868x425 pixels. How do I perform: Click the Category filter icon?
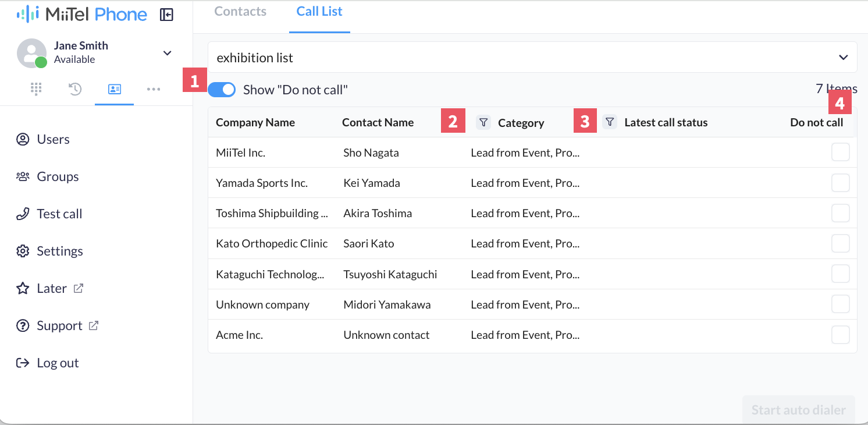point(483,122)
